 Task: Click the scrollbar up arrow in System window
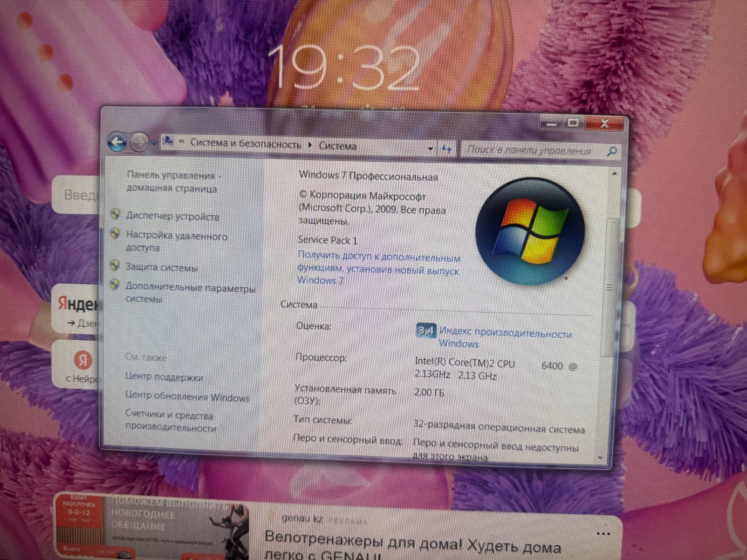[614, 174]
